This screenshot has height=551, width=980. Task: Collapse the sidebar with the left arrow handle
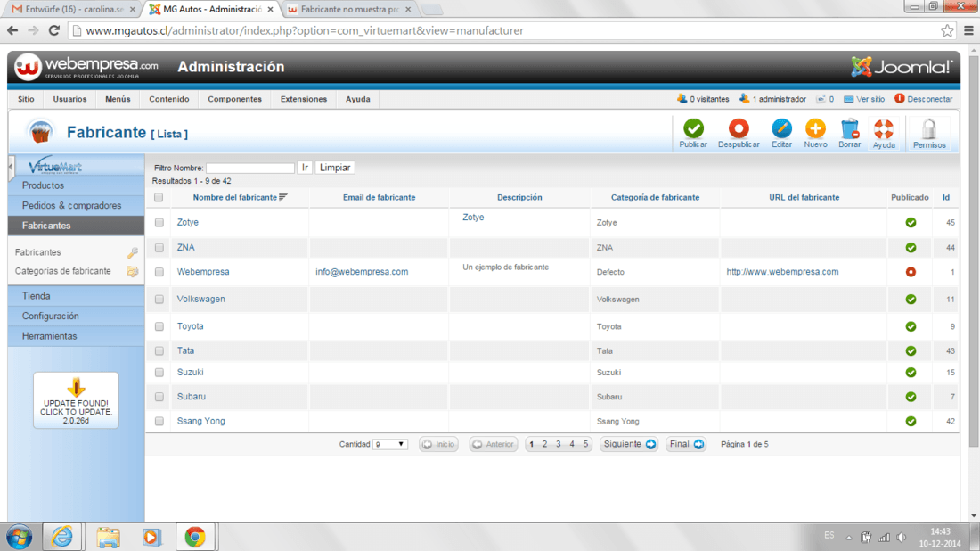point(11,167)
